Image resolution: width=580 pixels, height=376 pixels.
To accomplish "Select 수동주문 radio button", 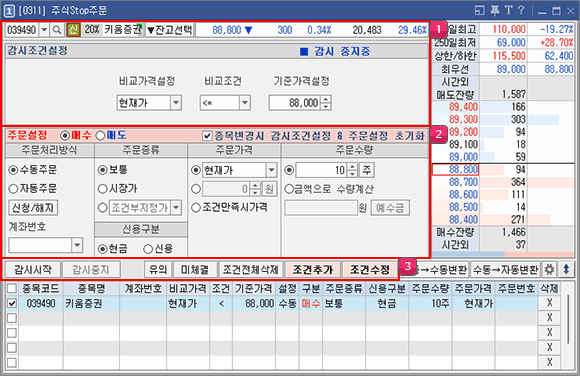I will [13, 170].
